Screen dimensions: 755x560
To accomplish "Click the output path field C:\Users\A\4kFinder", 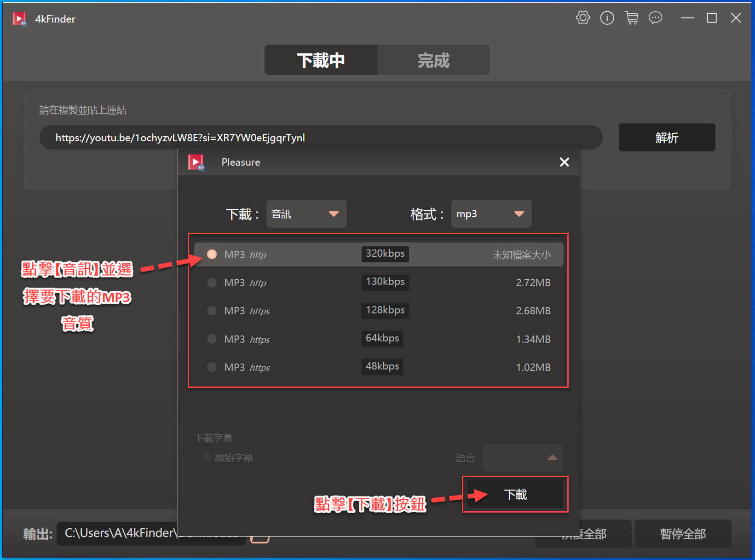I will tap(151, 533).
